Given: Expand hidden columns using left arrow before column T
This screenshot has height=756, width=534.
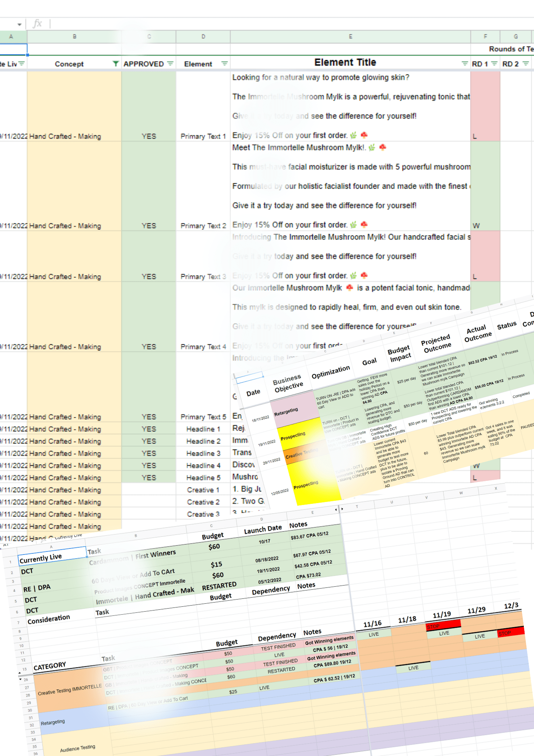Looking at the screenshot, I should click(x=336, y=510).
